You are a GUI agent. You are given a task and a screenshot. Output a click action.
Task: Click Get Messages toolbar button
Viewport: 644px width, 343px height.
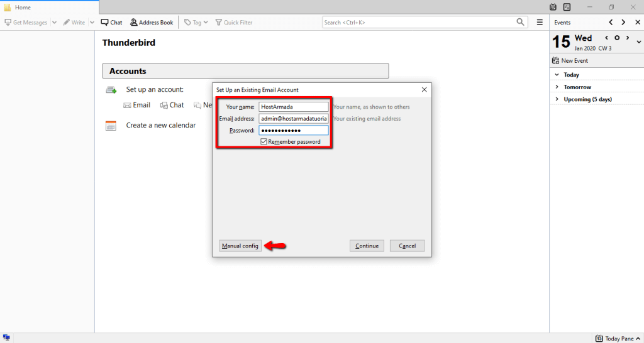click(25, 23)
